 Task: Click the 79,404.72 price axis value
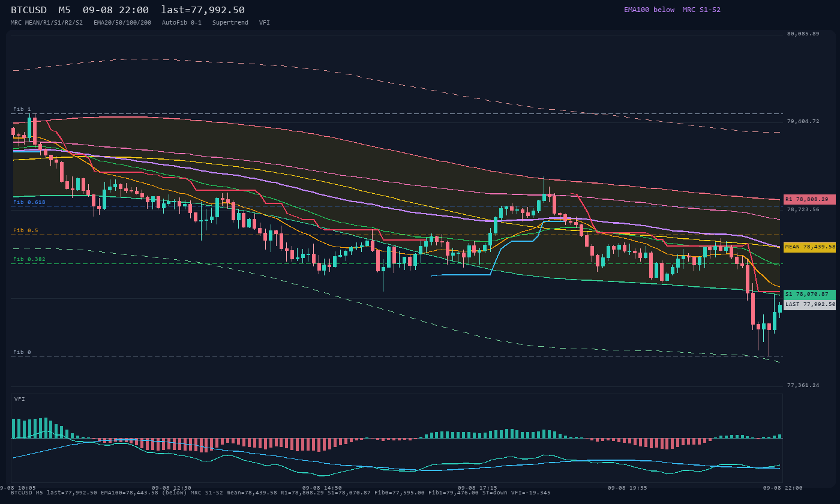(x=803, y=121)
